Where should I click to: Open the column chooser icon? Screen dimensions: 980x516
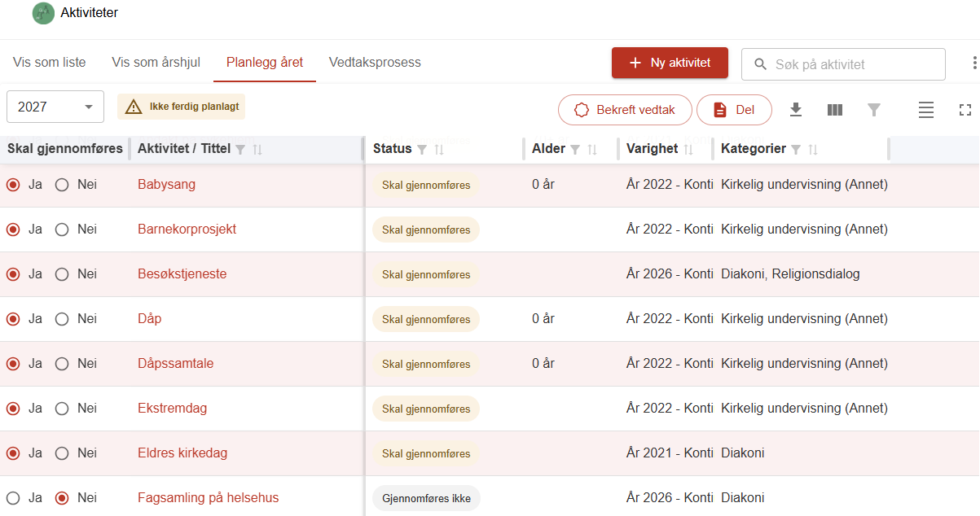[835, 110]
